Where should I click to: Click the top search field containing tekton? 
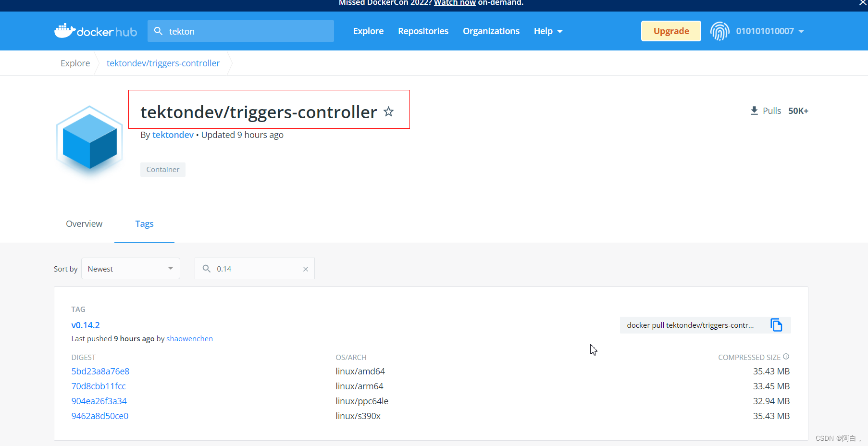[241, 31]
